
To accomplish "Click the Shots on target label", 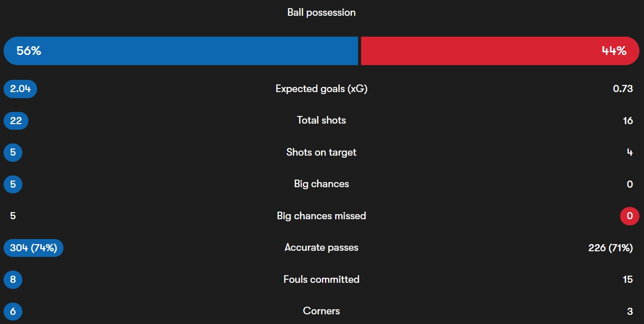I will point(321,153).
